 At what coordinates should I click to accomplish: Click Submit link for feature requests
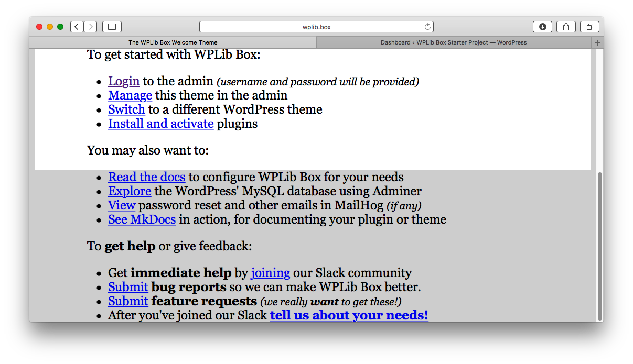click(x=128, y=301)
